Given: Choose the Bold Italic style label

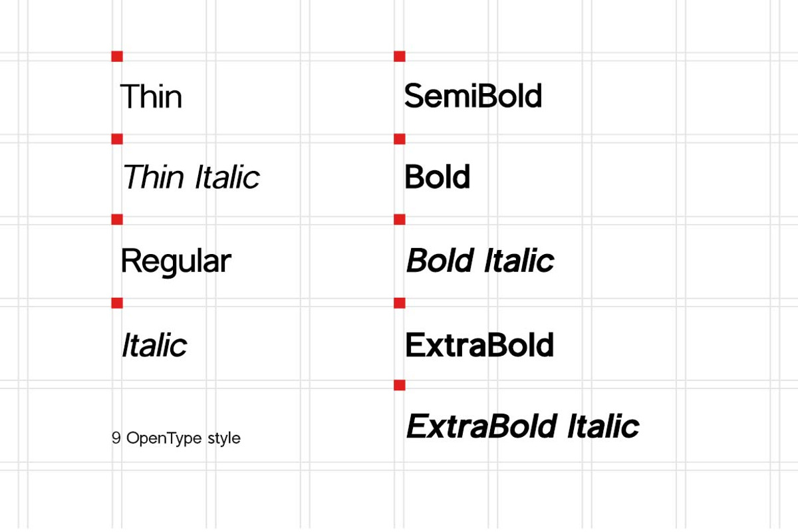Looking at the screenshot, I should pyautogui.click(x=479, y=261).
